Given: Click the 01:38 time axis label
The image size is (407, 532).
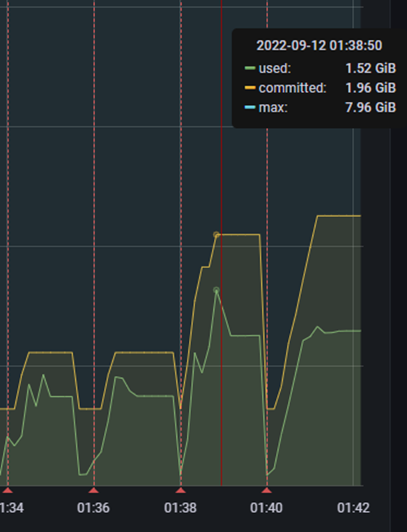Looking at the screenshot, I should (181, 508).
